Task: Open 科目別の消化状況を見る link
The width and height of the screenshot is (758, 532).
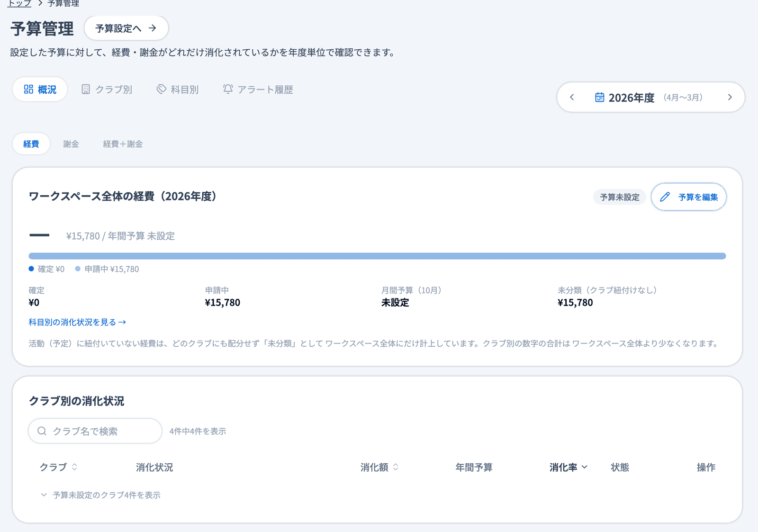Action: [x=77, y=322]
